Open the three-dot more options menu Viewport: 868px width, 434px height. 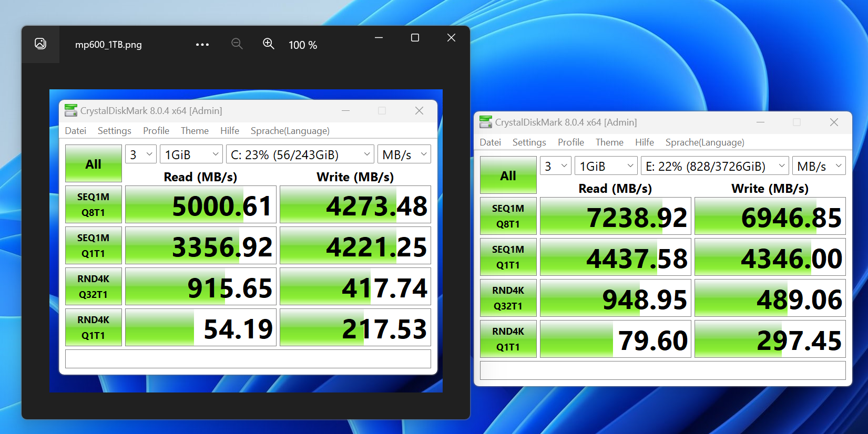(x=202, y=45)
